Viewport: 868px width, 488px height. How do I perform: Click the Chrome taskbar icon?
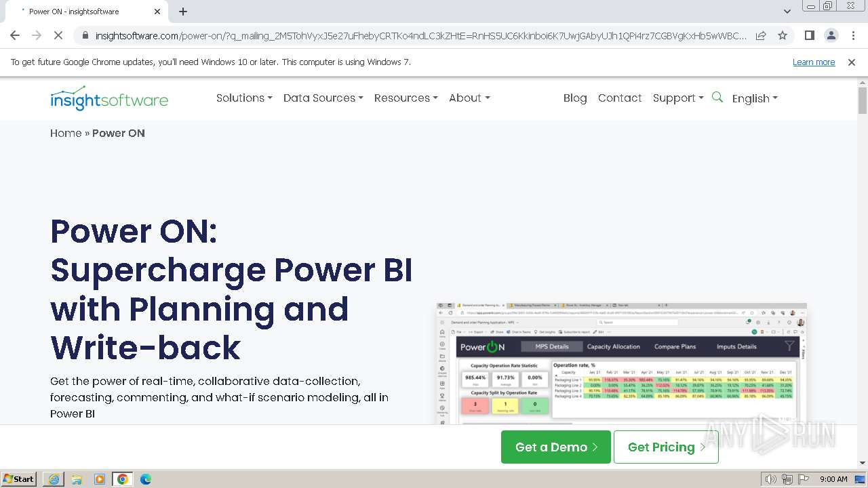[123, 479]
